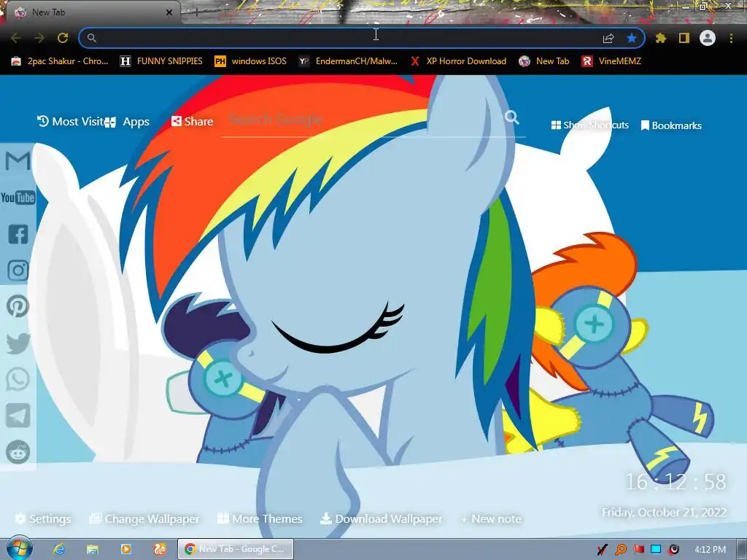Screen dimensions: 747x560
Task: Click the checkmark tray icon
Action: pos(602,550)
